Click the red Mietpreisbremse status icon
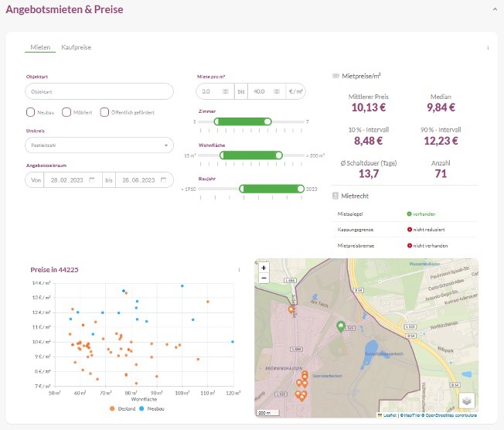This screenshot has height=430, width=504. (410, 246)
